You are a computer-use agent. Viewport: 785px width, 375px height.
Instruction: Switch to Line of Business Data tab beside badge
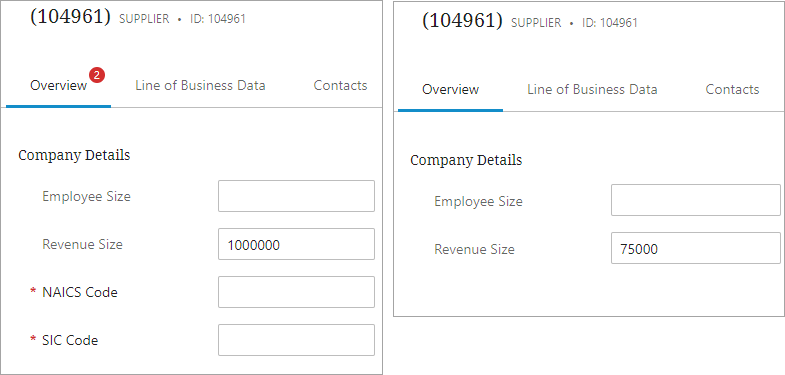point(200,86)
